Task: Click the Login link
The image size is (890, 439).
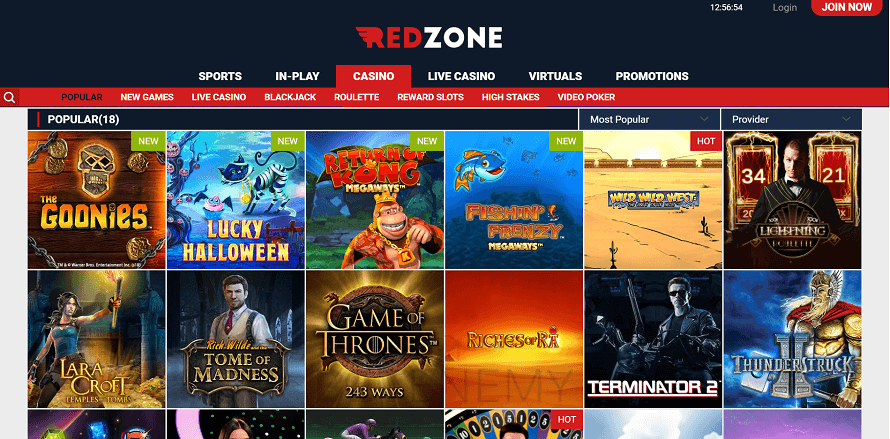Action: click(x=785, y=7)
